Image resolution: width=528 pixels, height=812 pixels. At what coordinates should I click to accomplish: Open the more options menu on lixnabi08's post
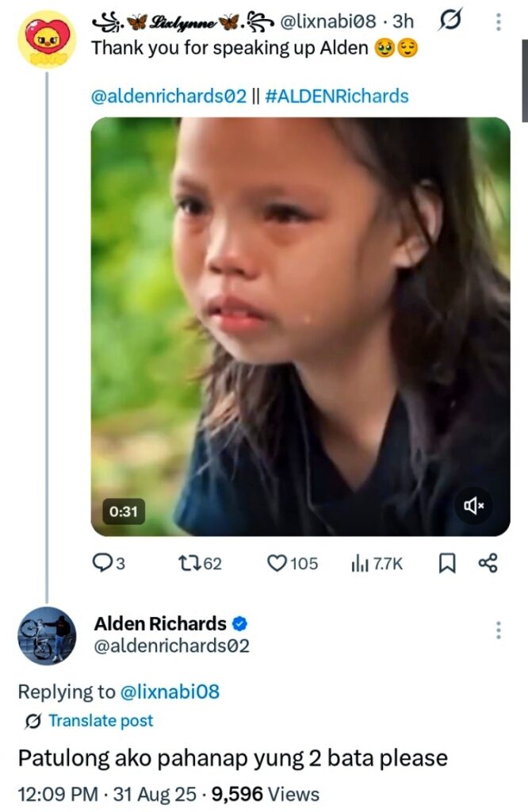point(499,22)
